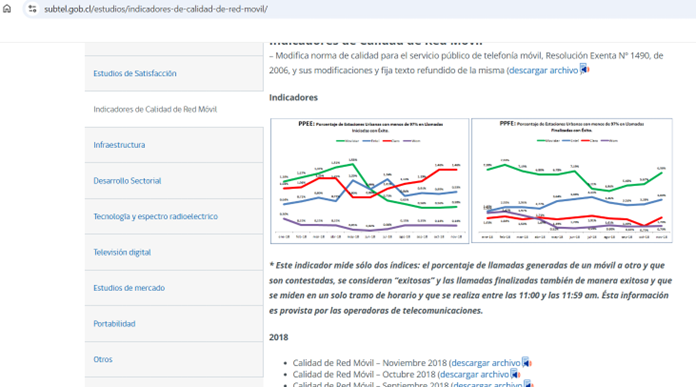
Task: Click the browser home icon
Action: [7, 8]
